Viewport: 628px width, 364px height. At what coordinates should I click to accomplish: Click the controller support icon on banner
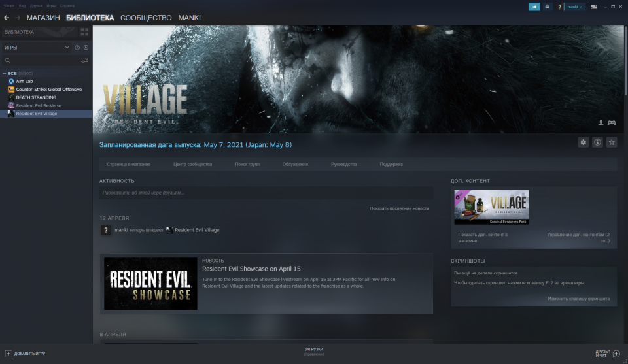click(x=612, y=123)
